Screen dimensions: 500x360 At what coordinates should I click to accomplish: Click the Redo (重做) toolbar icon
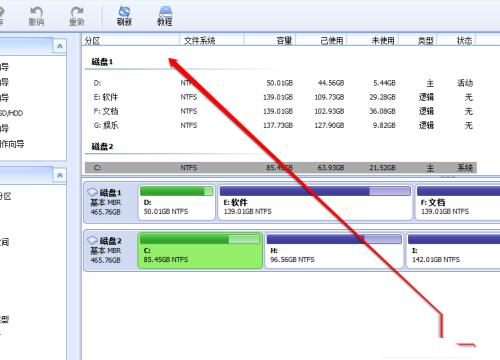pyautogui.click(x=77, y=16)
